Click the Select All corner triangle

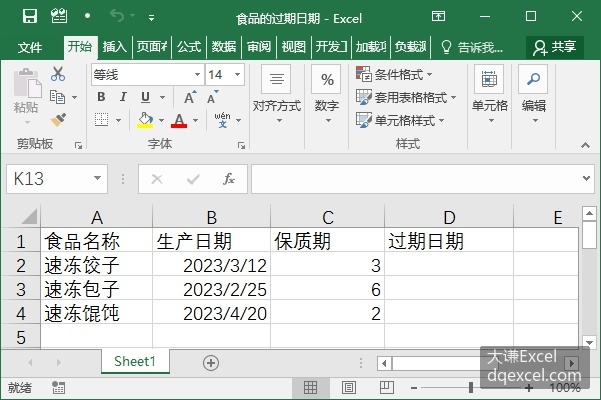(29, 216)
